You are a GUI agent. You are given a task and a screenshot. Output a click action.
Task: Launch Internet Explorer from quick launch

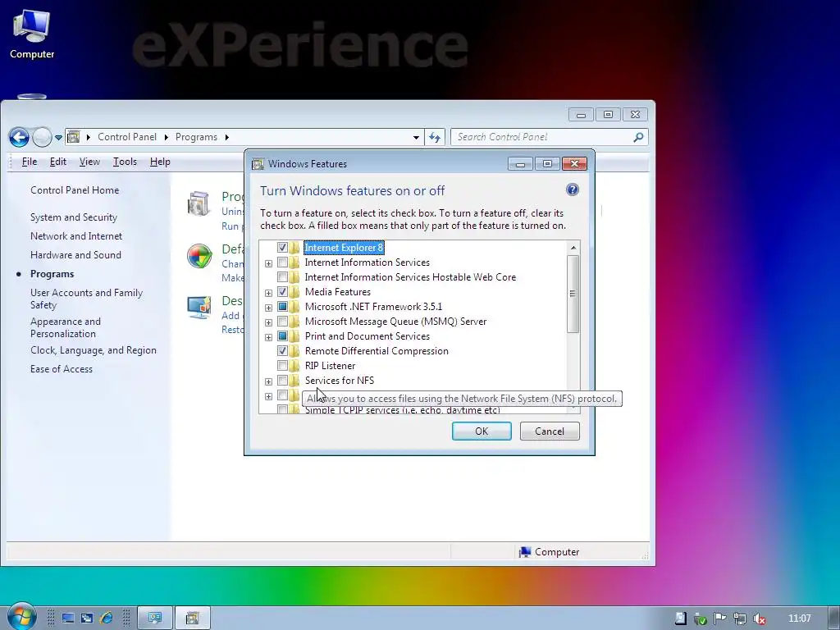point(107,619)
